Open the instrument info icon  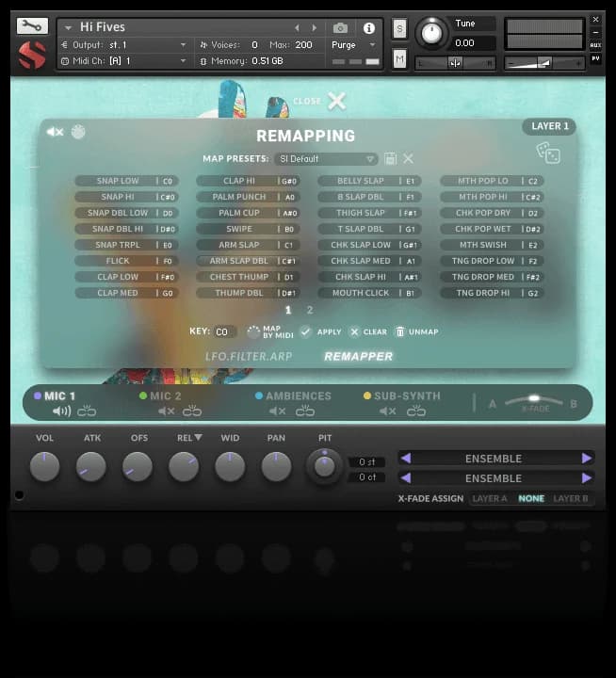pyautogui.click(x=368, y=28)
